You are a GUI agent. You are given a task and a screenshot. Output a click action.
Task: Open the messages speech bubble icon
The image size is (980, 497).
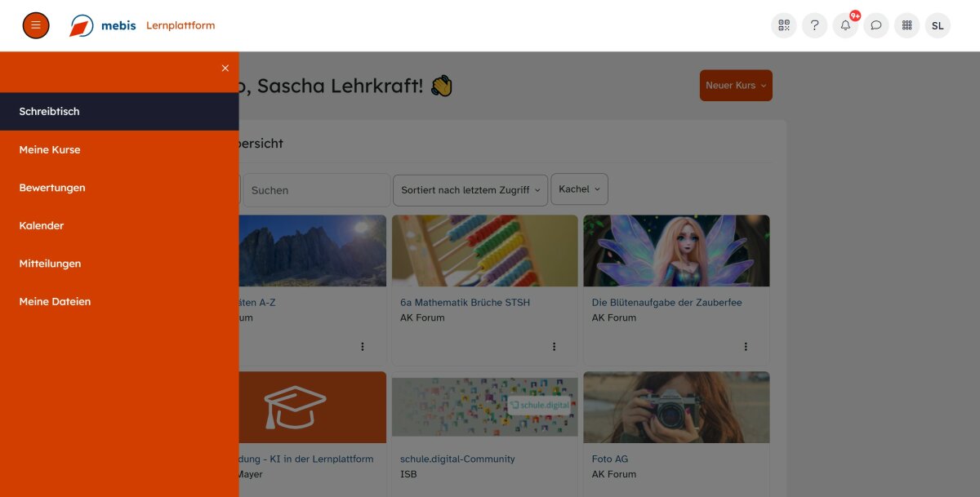(875, 25)
